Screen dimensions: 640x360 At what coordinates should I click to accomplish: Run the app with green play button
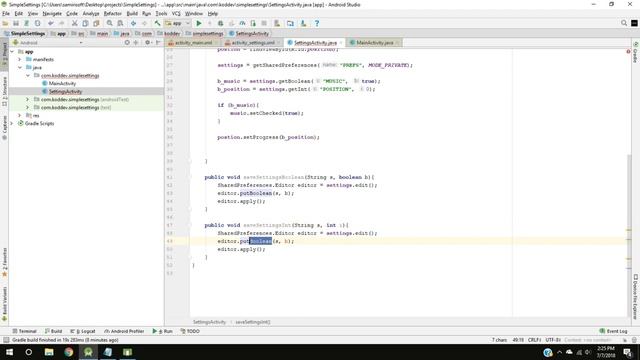point(199,23)
